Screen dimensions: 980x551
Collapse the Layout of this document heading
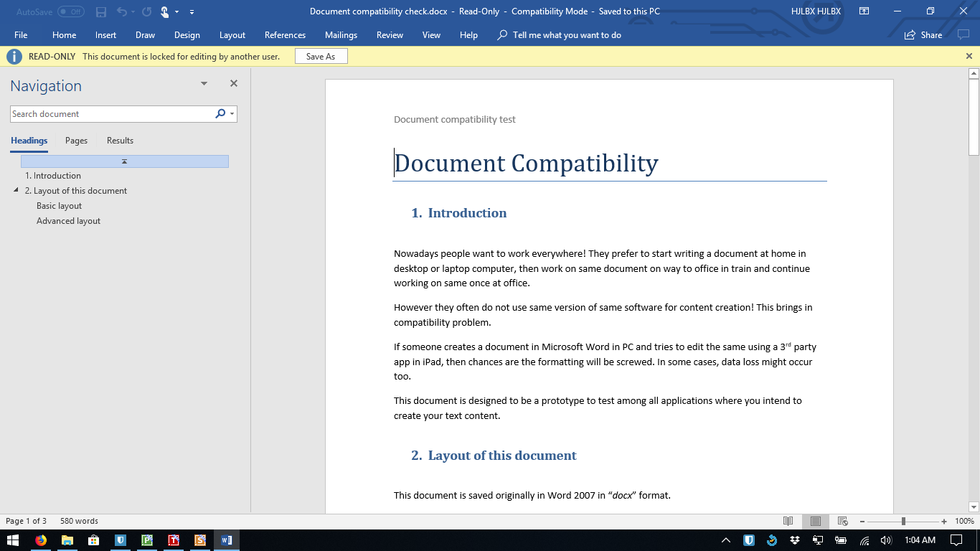[x=17, y=191]
